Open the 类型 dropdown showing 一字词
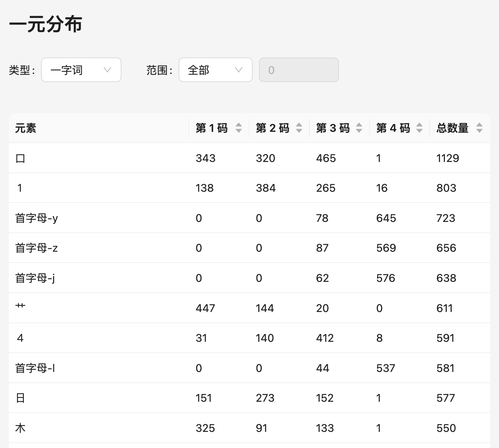The width and height of the screenshot is (499, 448). 81,70
